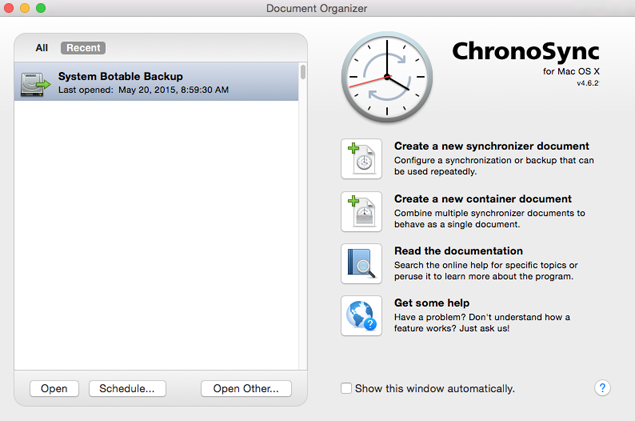Image resolution: width=635 pixels, height=421 pixels.
Task: Click Read the documentation heading
Action: 458,251
